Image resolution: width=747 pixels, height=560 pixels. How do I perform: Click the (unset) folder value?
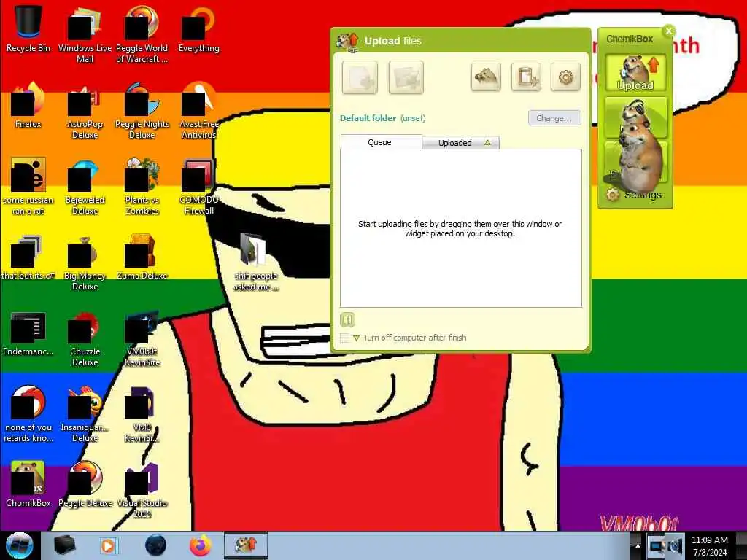pos(413,118)
